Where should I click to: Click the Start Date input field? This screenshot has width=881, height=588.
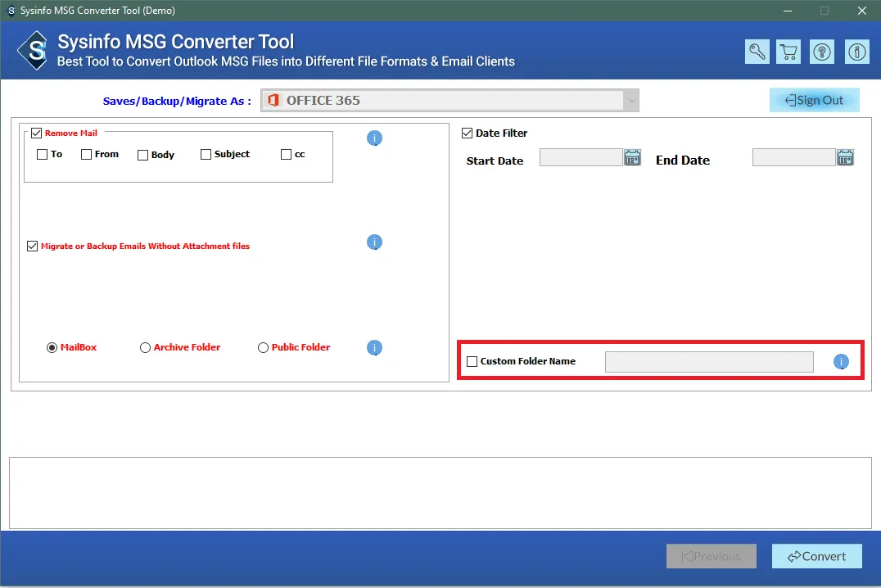click(x=581, y=157)
